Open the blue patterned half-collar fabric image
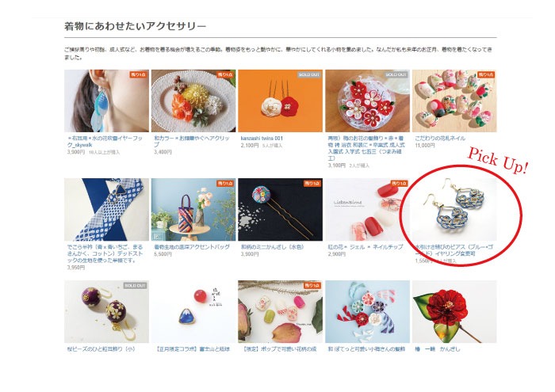Screen dimensions: 555x392 pos(106,210)
